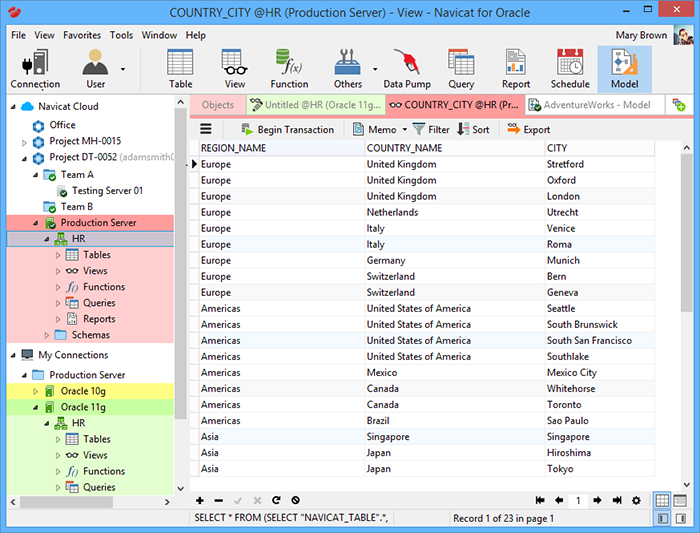Viewport: 700px width, 533px height.
Task: Click the Sort button
Action: [473, 129]
